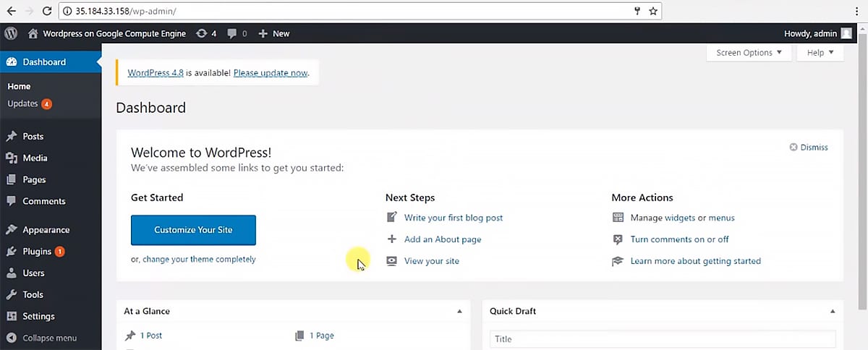Click the 1 Post link in At a Glance
This screenshot has height=350, width=868.
151,336
